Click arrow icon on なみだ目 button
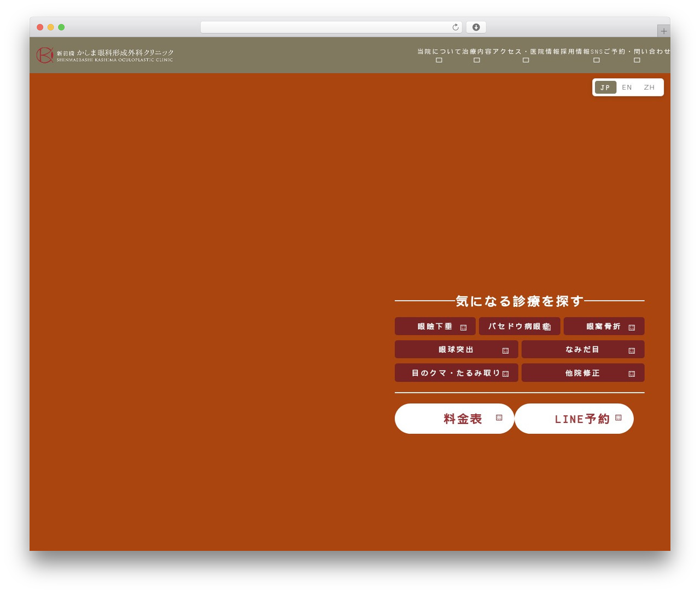The width and height of the screenshot is (700, 593). (632, 351)
